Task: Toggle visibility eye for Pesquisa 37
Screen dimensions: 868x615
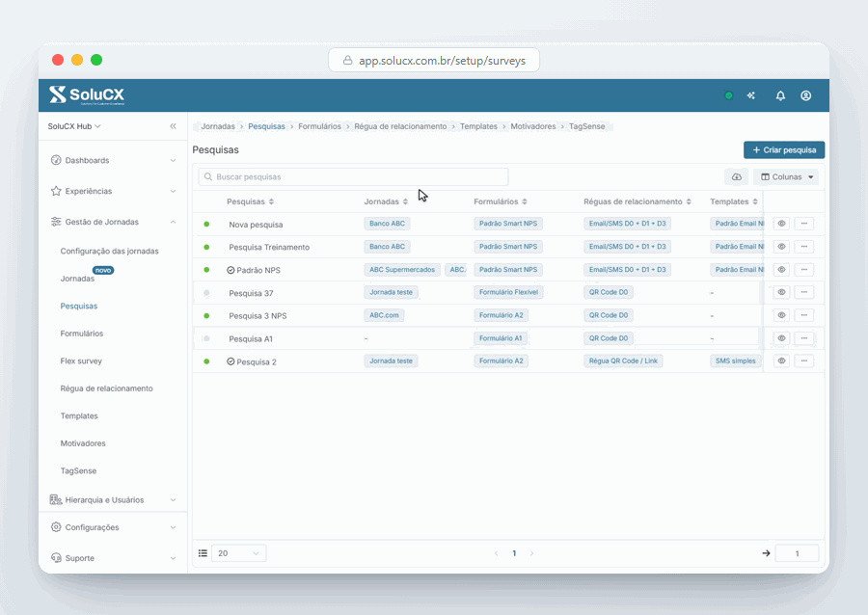Action: (x=781, y=292)
